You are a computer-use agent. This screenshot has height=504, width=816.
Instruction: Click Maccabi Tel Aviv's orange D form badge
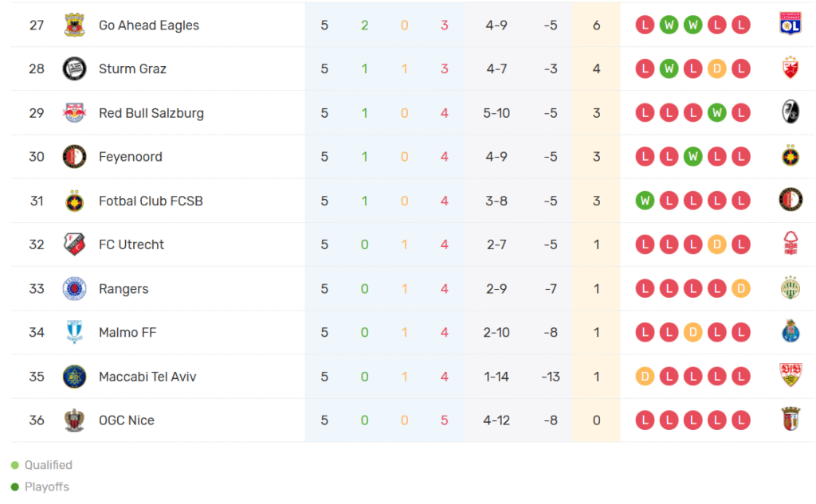645,377
